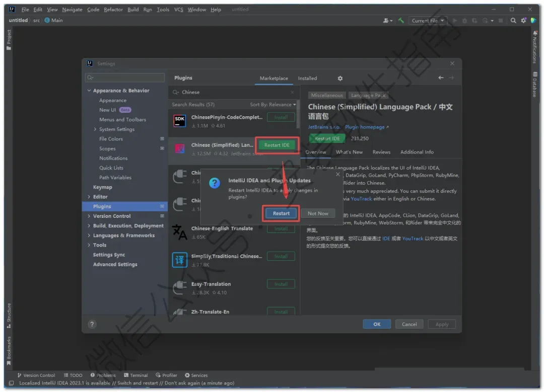Select Plugins in settings tree
This screenshot has width=544, height=392.
125,206
